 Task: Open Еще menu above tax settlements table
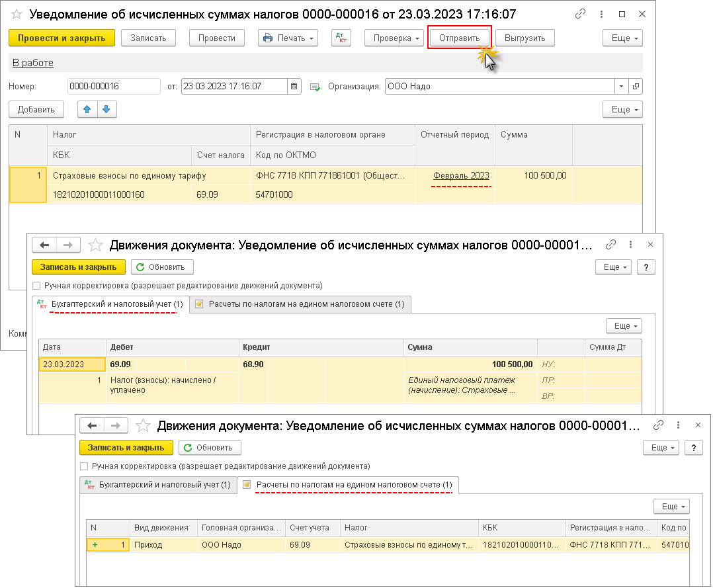point(671,507)
